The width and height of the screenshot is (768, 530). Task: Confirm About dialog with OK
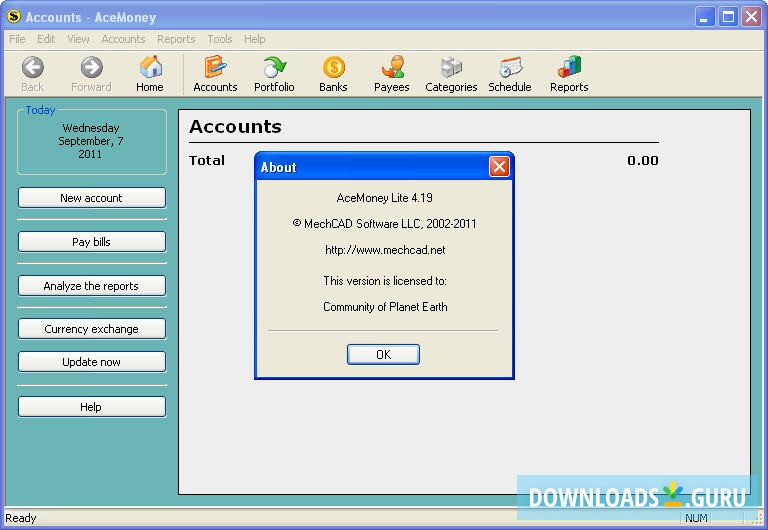click(384, 355)
